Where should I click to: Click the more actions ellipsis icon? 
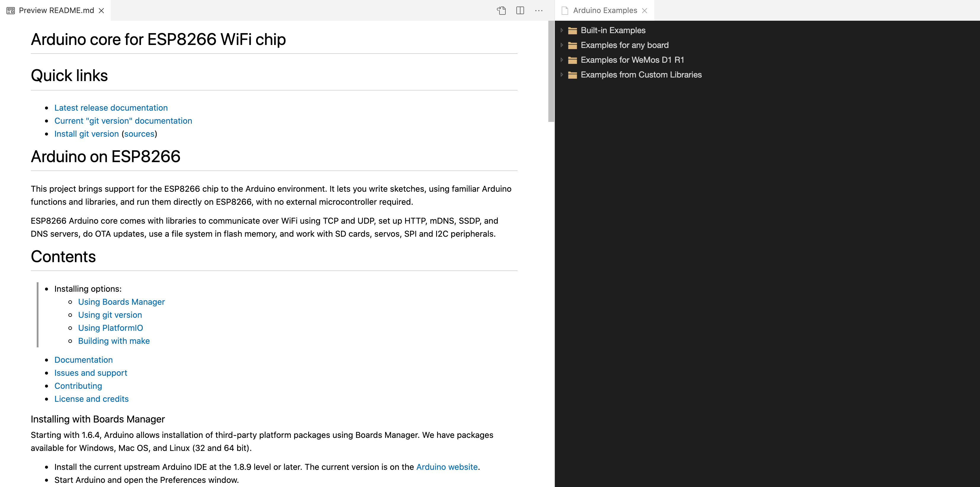pos(539,11)
